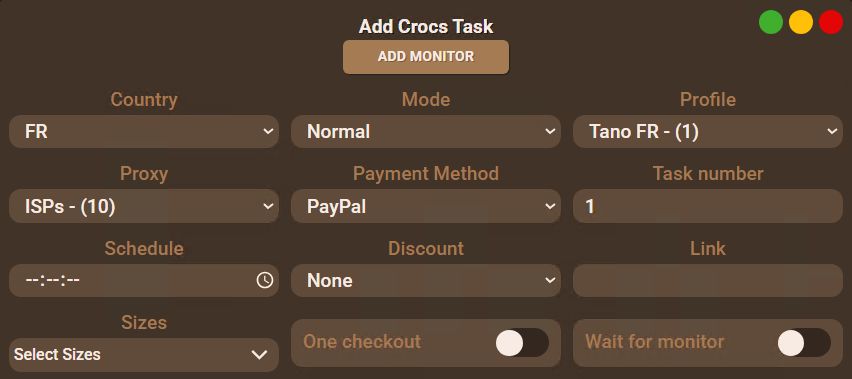Open the Payment Method dropdown showing PayPal
852x379 pixels.
pyautogui.click(x=426, y=206)
